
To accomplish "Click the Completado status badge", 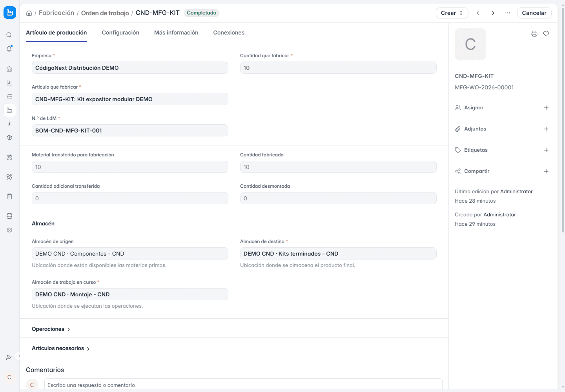I will point(201,13).
